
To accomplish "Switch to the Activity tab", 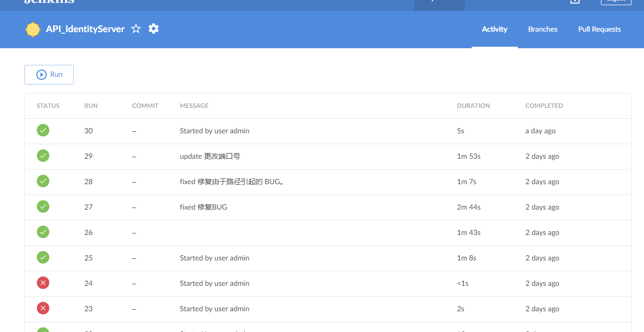I will point(495,29).
